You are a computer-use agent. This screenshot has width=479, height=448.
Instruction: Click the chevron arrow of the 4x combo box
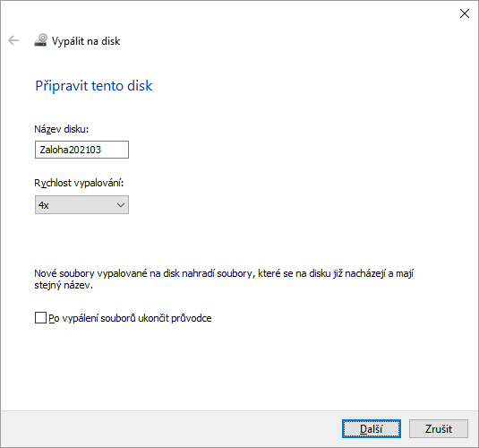pyautogui.click(x=121, y=205)
